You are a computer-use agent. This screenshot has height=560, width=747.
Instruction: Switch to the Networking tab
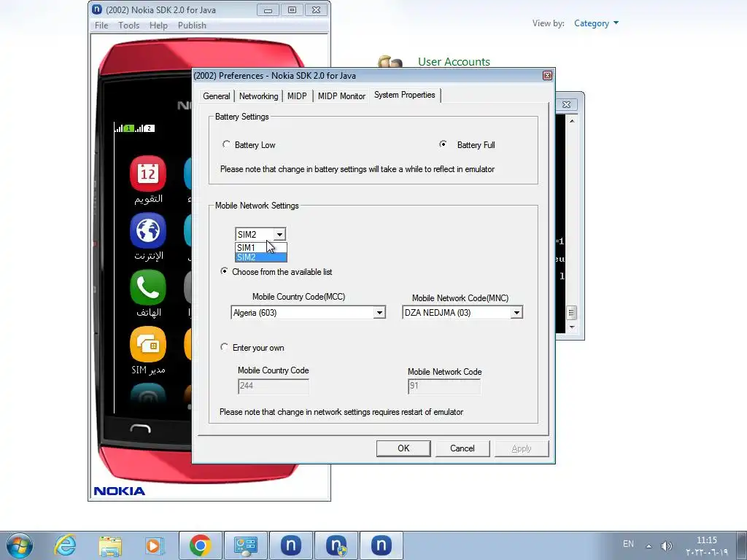[x=259, y=96]
